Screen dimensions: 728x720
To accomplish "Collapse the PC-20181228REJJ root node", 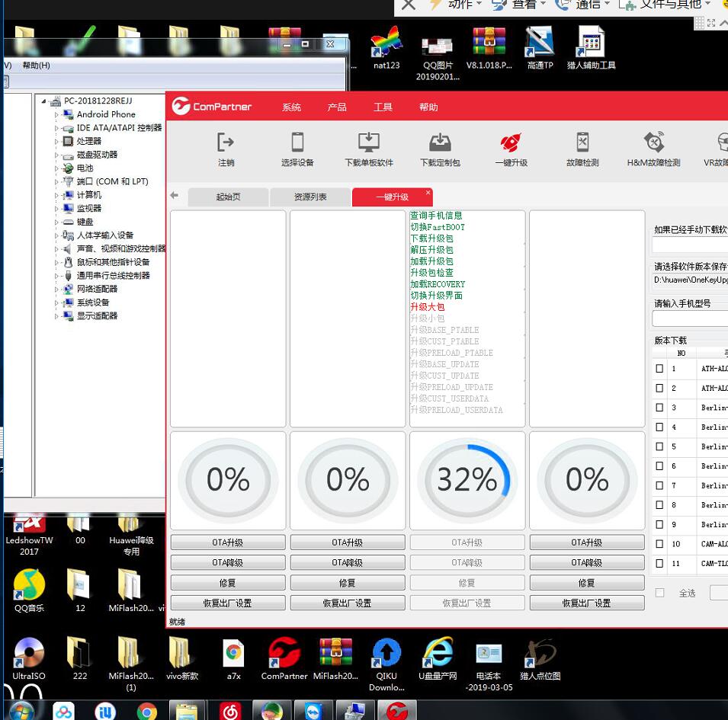I will click(x=43, y=101).
